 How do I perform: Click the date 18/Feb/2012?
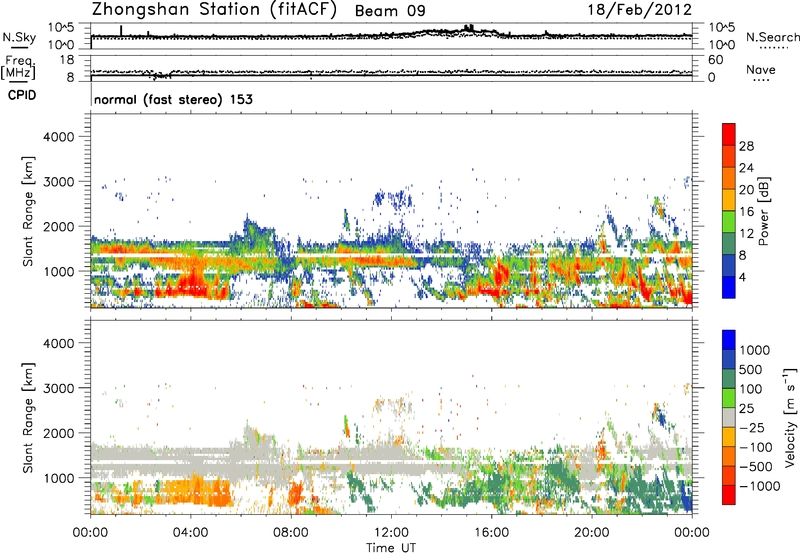tap(640, 10)
